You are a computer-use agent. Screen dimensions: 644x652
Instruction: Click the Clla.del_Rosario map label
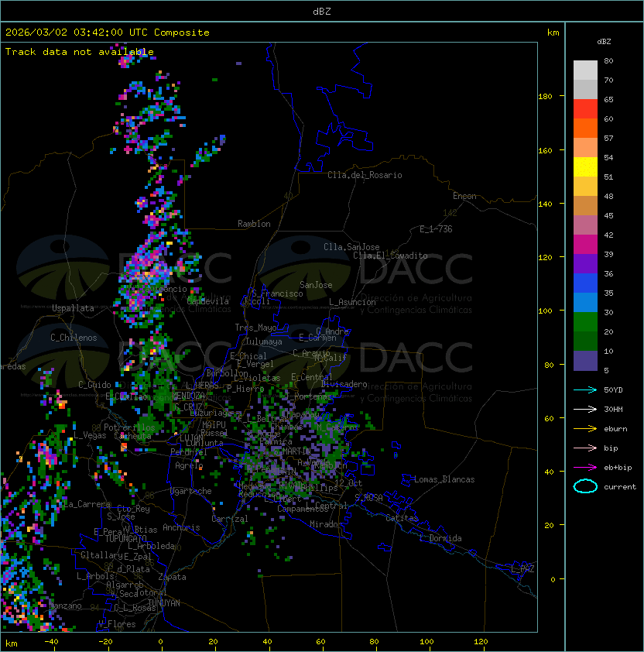coord(365,175)
